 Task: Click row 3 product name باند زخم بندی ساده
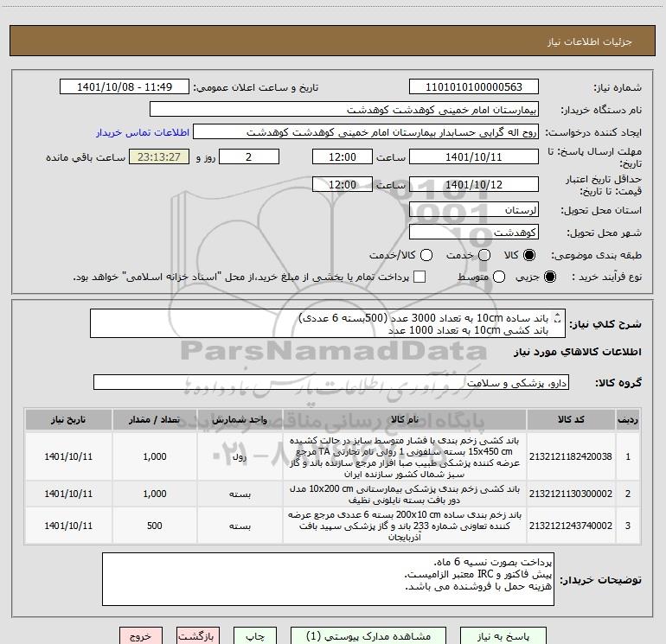click(x=405, y=526)
